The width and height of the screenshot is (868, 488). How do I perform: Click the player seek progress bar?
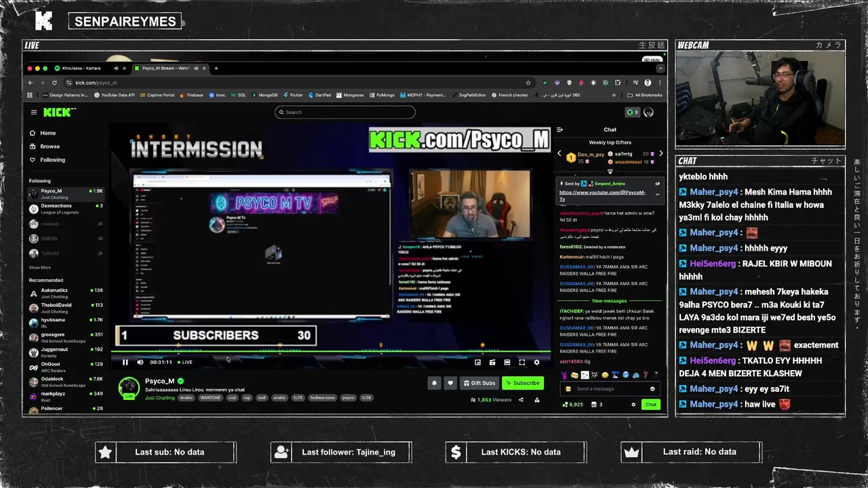point(331,352)
